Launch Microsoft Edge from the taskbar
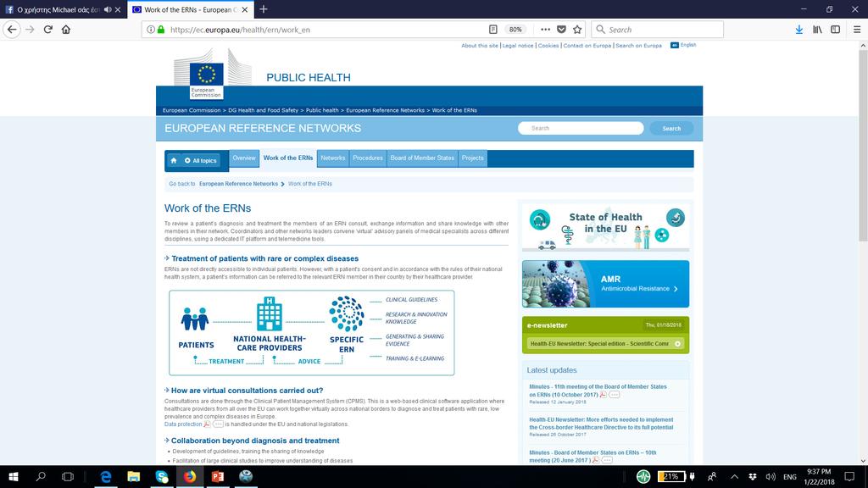Image resolution: width=868 pixels, height=488 pixels. coord(105,476)
